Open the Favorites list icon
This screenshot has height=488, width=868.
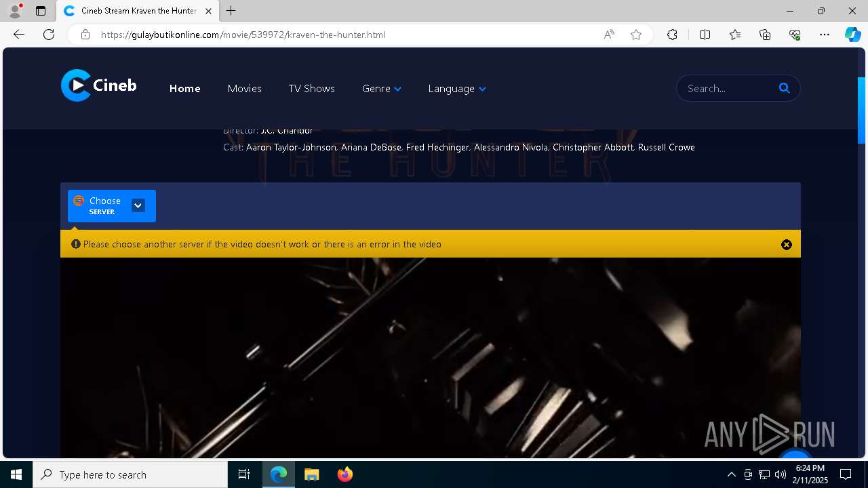[x=735, y=35]
